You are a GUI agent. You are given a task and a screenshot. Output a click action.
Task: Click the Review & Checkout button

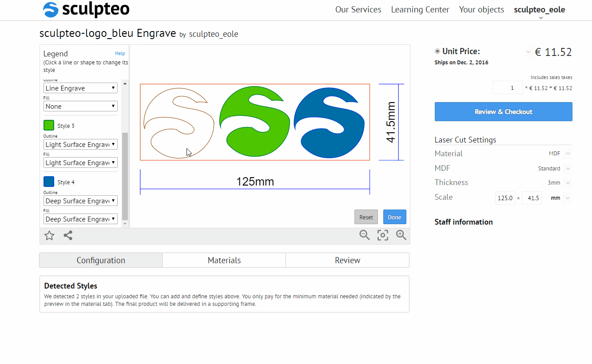pos(503,111)
